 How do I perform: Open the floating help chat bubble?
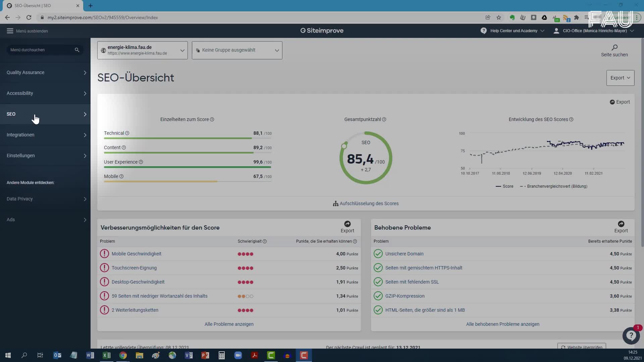point(631,335)
